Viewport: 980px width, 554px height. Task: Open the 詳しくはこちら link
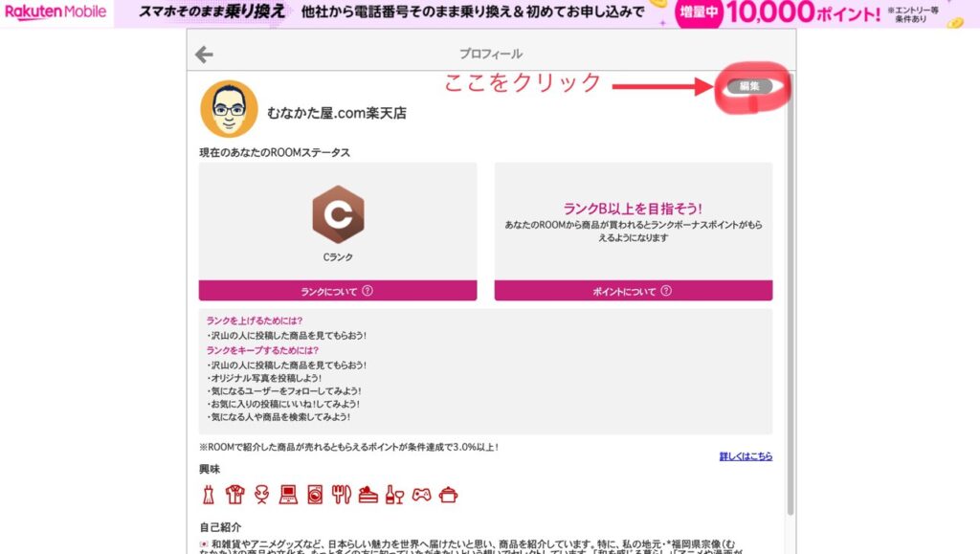746,456
